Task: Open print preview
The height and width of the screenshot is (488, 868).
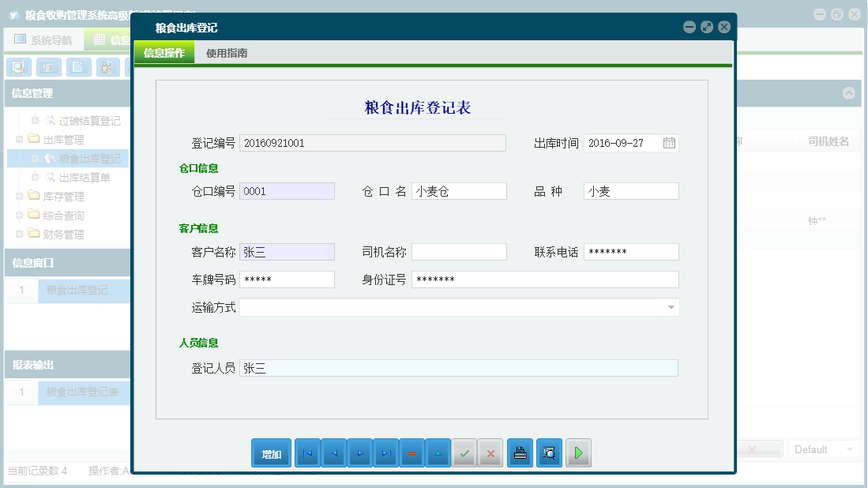Action: [549, 453]
